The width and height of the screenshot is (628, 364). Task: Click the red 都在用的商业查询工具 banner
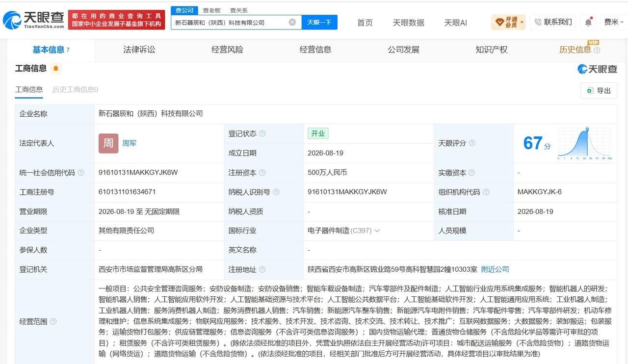pyautogui.click(x=116, y=20)
